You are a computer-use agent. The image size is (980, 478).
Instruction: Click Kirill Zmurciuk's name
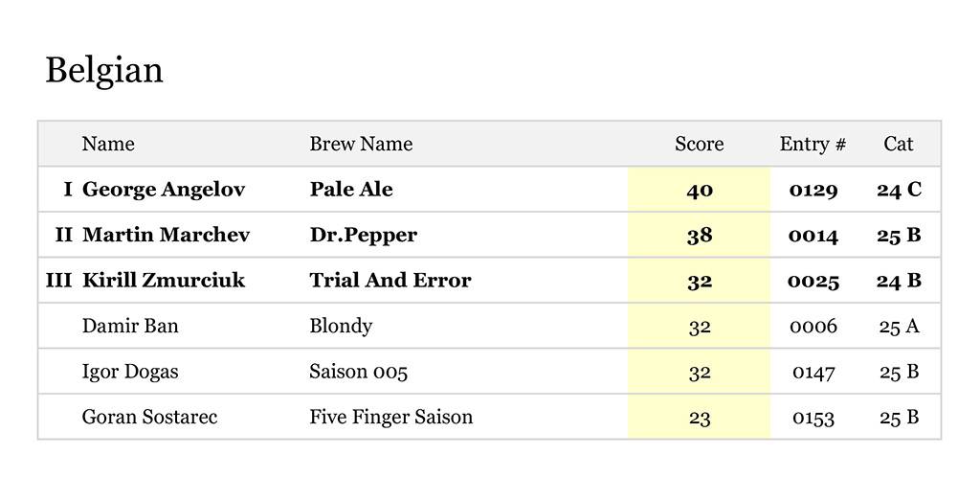point(164,281)
